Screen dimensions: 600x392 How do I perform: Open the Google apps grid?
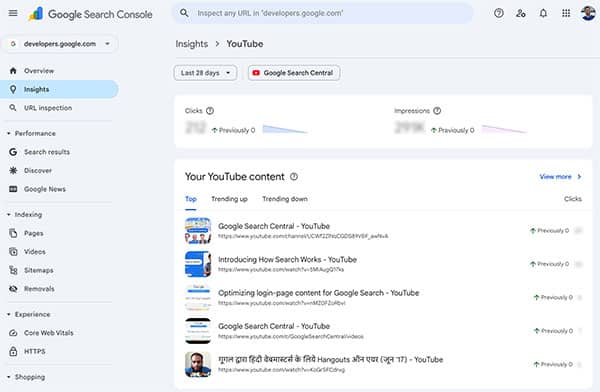coord(566,13)
